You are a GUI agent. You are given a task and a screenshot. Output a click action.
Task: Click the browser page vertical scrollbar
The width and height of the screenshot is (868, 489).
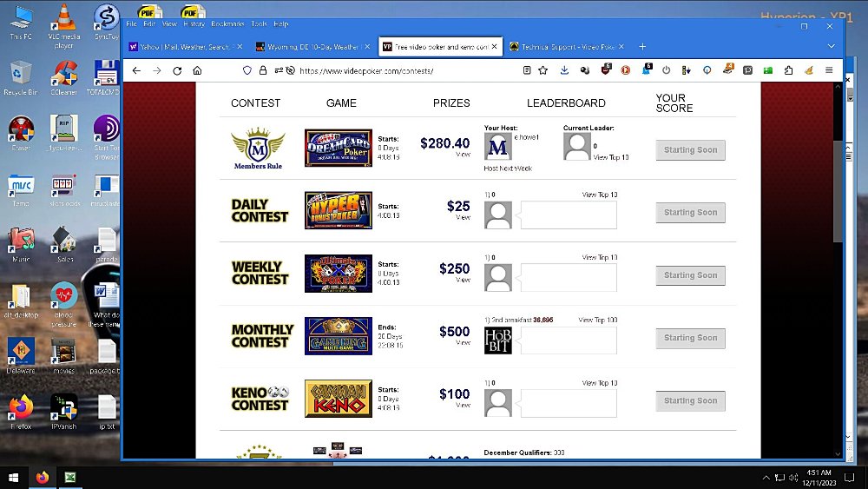coord(838,191)
